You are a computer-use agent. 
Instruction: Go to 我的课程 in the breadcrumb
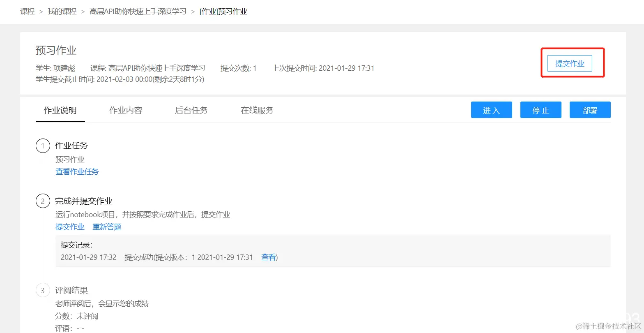62,12
